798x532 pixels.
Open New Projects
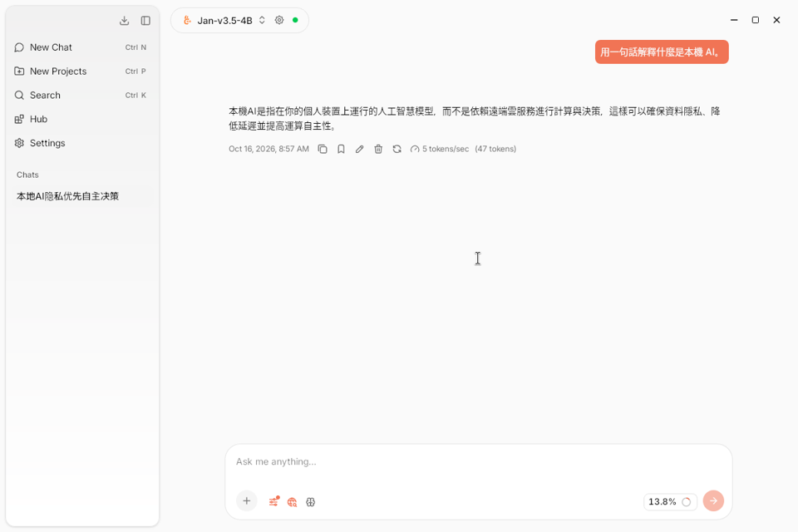coord(81,71)
